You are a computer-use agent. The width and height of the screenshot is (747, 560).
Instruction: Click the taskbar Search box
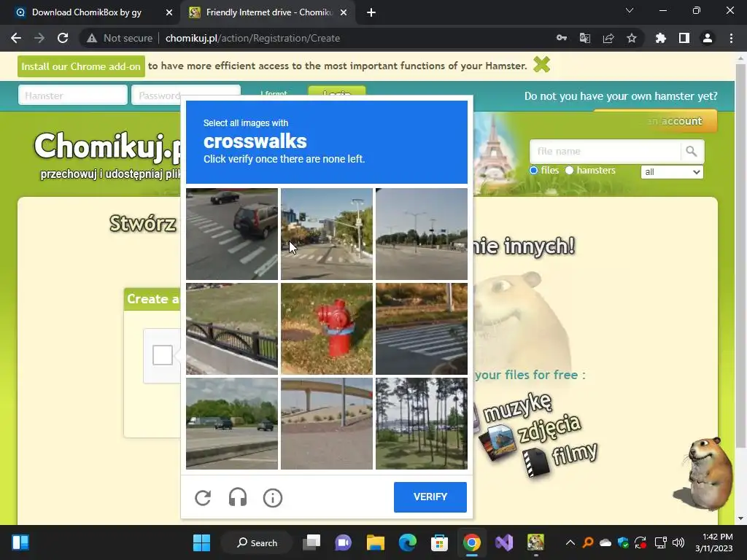[258, 542]
